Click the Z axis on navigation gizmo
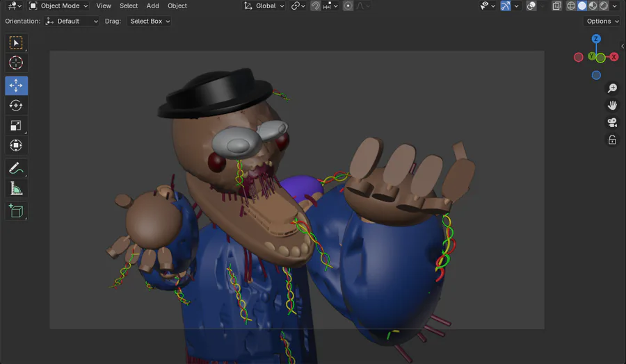 coord(596,39)
